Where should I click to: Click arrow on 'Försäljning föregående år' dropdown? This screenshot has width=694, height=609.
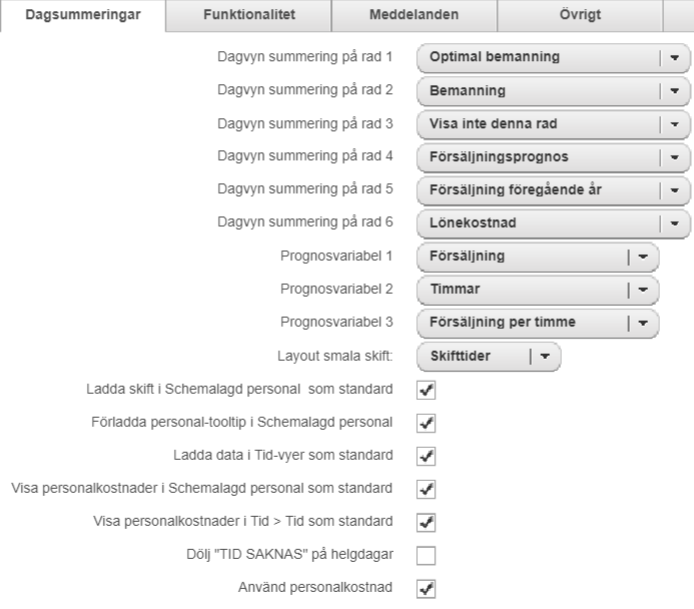674,190
